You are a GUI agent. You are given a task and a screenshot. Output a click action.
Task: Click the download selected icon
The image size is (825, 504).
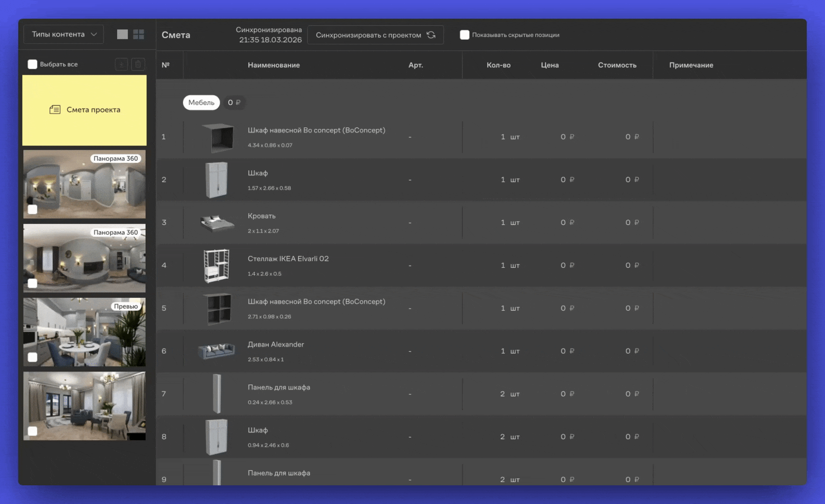[x=121, y=64]
